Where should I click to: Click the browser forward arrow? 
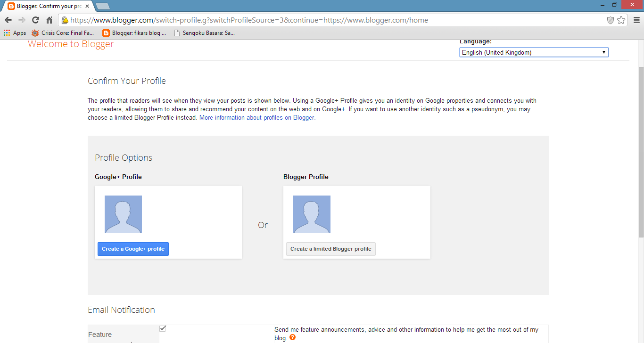pyautogui.click(x=22, y=20)
